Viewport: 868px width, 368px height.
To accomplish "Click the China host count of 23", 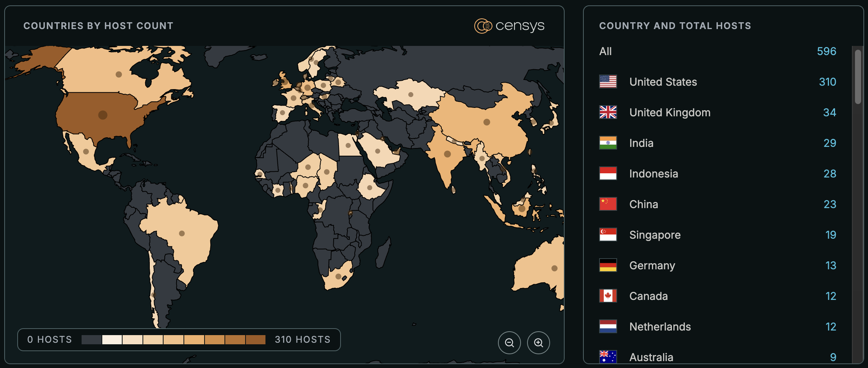I will click(830, 204).
